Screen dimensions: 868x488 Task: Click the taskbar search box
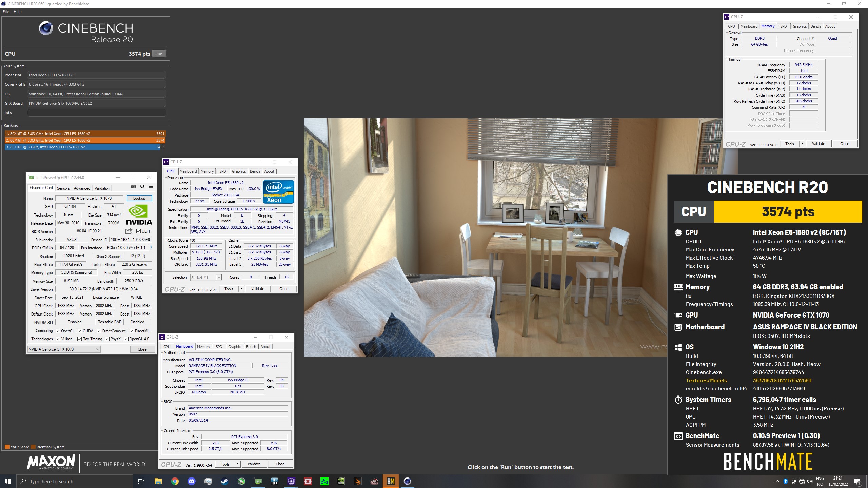coord(75,481)
